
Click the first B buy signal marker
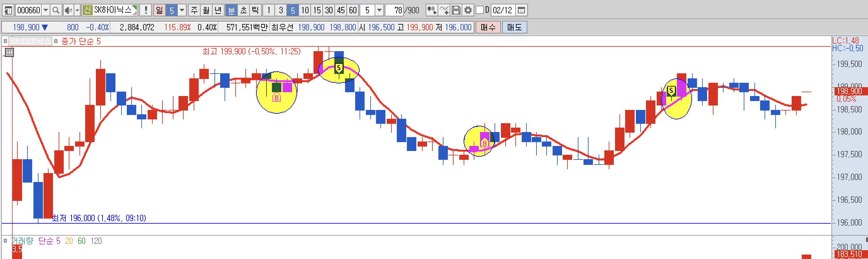pos(276,98)
